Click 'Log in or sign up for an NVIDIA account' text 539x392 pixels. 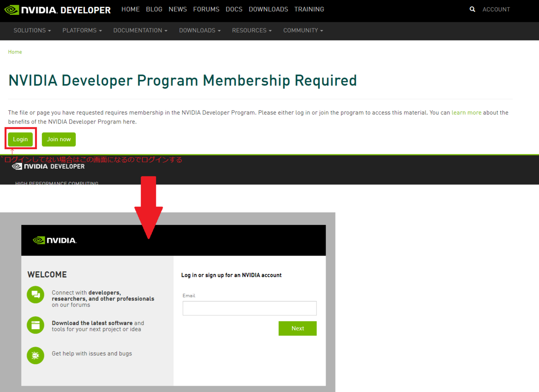pyautogui.click(x=231, y=275)
